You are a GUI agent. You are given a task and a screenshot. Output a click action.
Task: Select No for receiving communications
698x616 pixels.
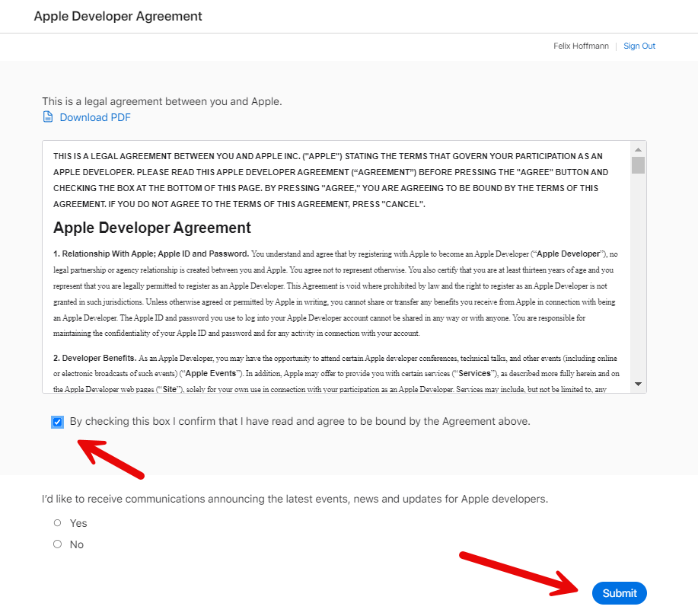pyautogui.click(x=58, y=544)
